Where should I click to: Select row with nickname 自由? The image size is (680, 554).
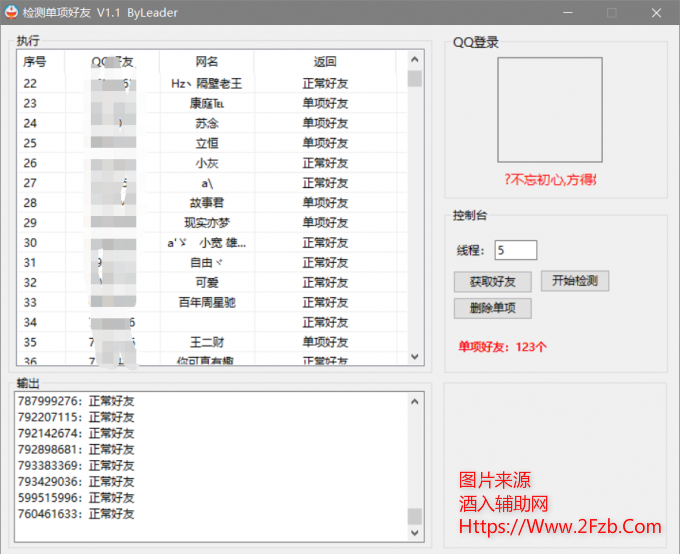tap(212, 262)
